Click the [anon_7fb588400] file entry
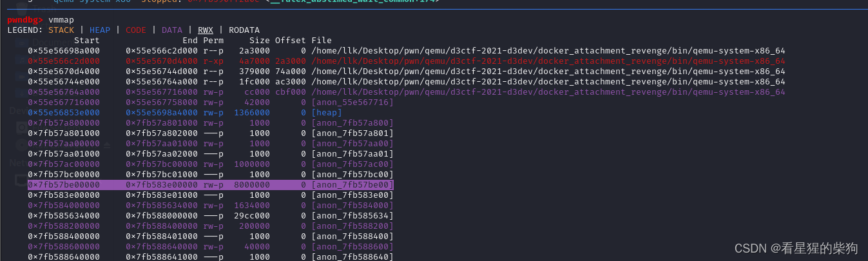The image size is (868, 261). click(x=352, y=237)
